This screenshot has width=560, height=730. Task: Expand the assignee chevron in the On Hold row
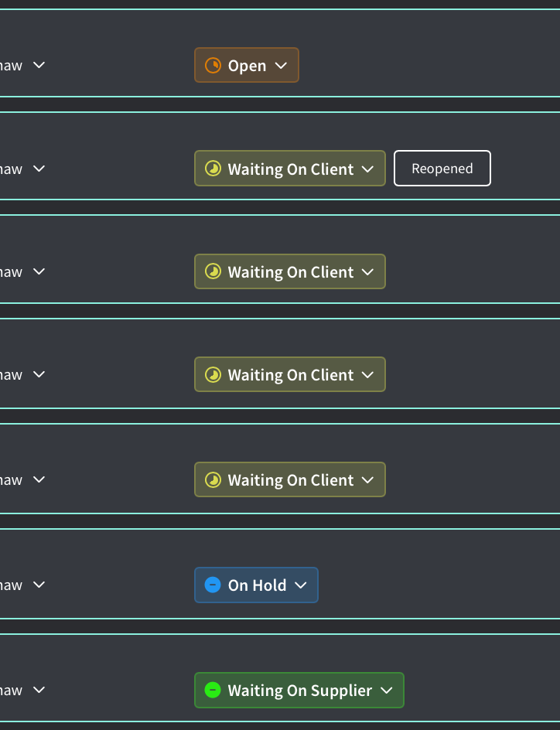39,585
